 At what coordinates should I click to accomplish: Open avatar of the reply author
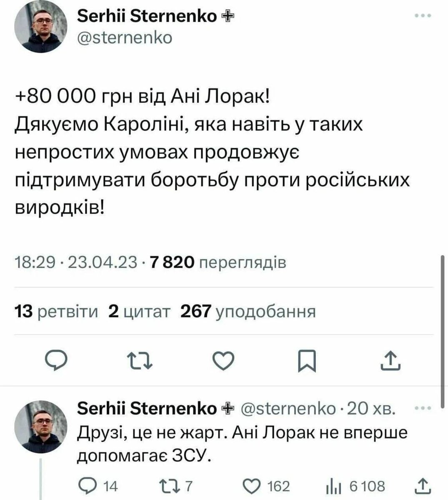[x=41, y=427]
